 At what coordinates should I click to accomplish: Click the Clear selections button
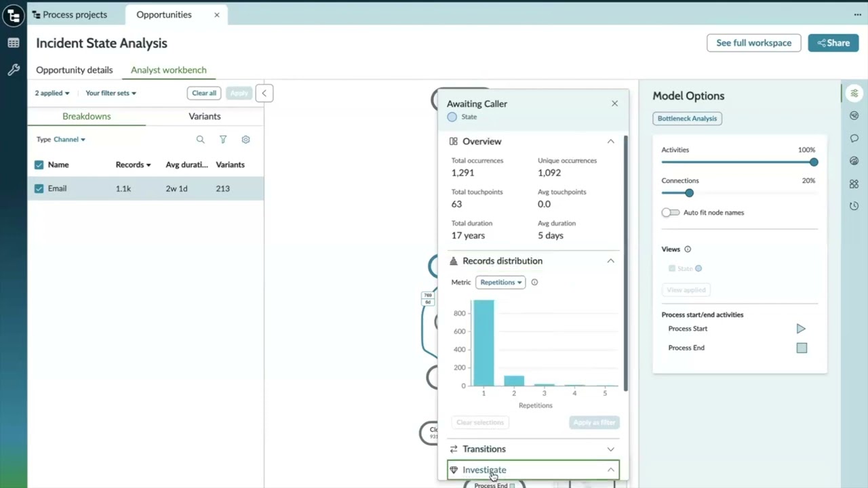click(x=480, y=422)
